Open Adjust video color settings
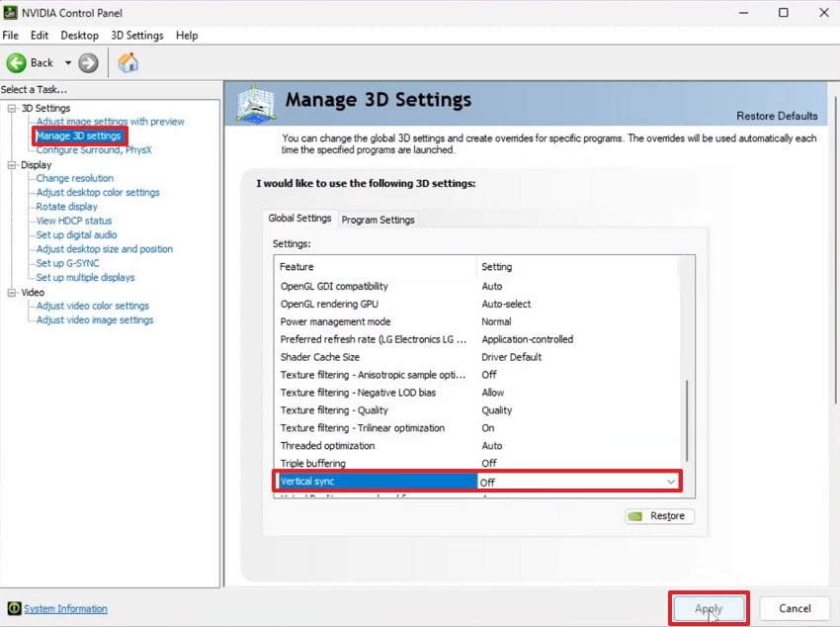Viewport: 840px width, 627px height. pyautogui.click(x=92, y=306)
